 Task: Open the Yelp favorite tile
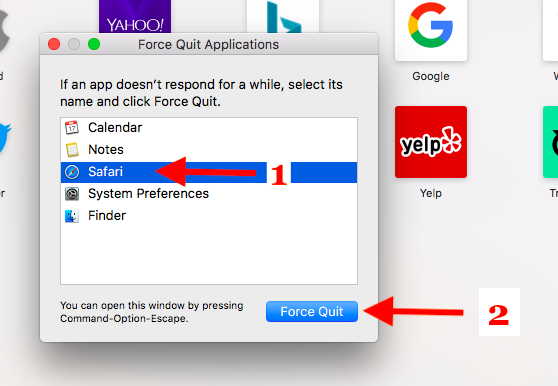tap(431, 142)
